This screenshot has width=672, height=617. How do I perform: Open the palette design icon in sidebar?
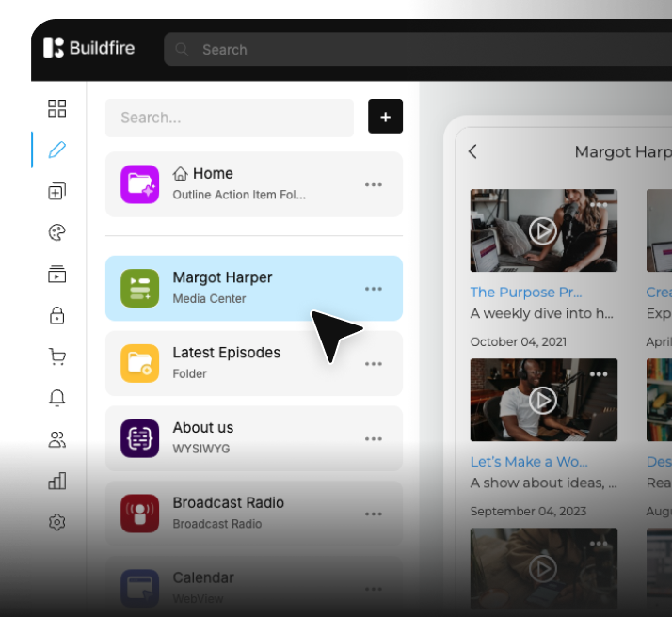(57, 233)
